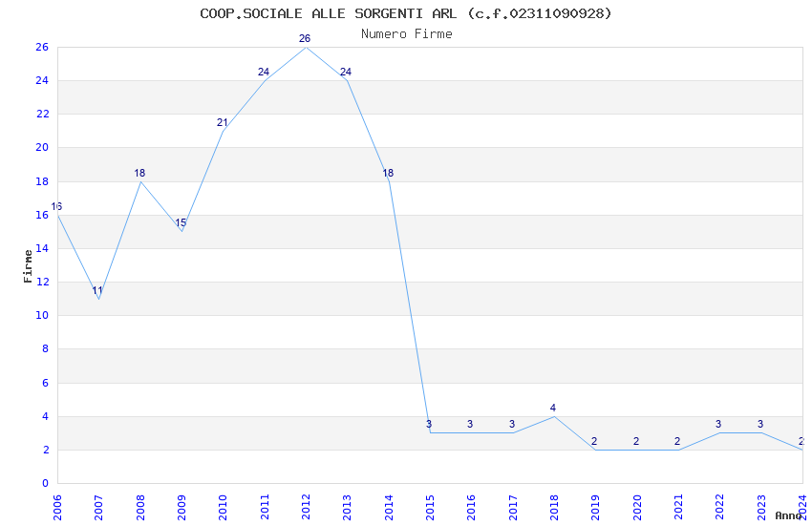Select data label 2 above 2021
Viewport: 812px width, 525px height.
677,441
